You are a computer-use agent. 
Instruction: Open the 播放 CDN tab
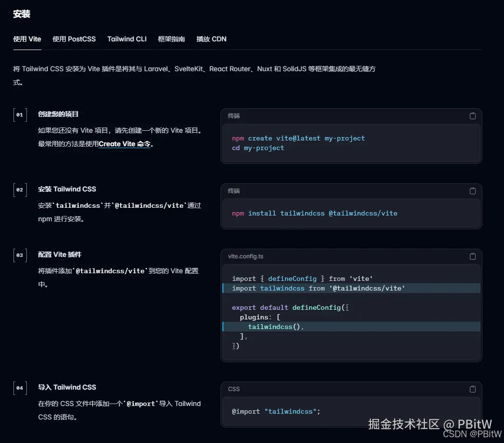tap(211, 39)
